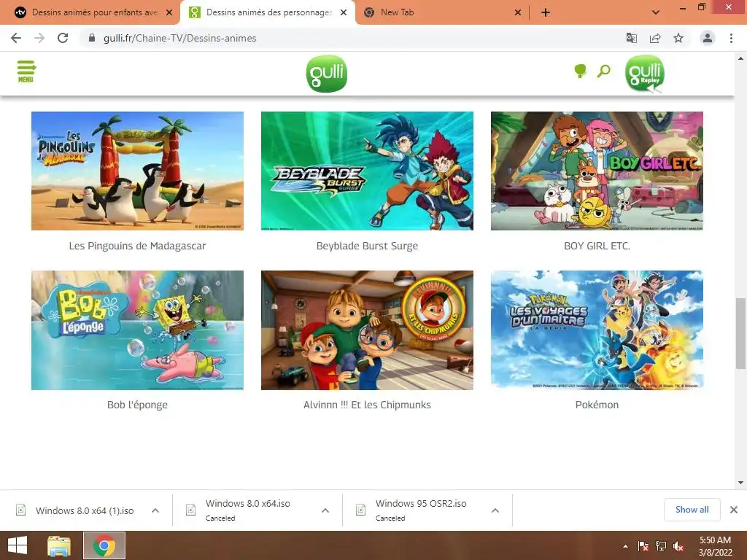The image size is (747, 560).
Task: Click the 'Les Pingouins de Madagascar' title link
Action: pyautogui.click(x=137, y=246)
